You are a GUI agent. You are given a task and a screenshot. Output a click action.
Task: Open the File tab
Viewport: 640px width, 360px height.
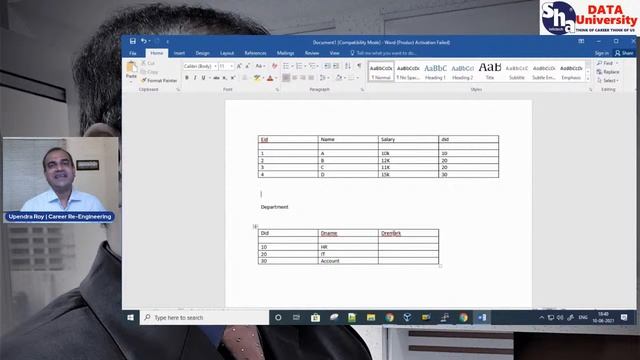(x=133, y=53)
